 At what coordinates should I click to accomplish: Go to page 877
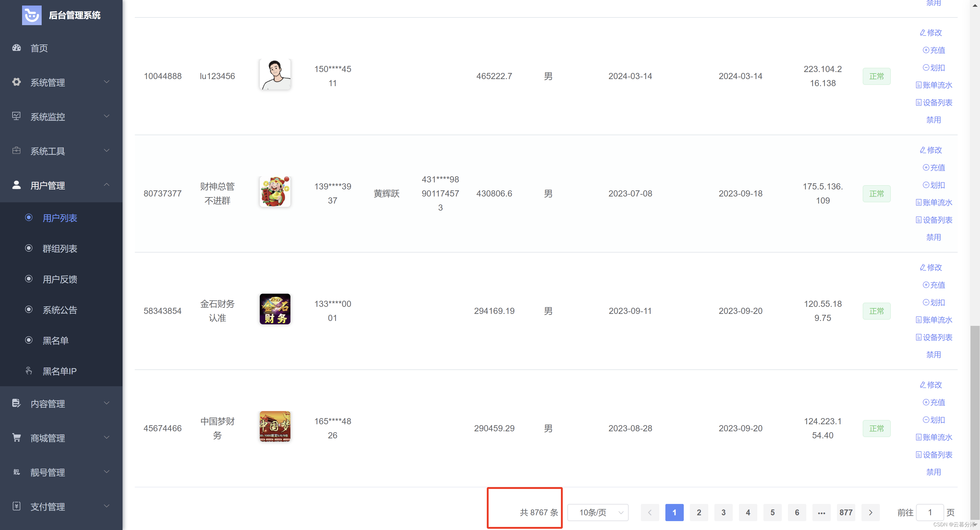pyautogui.click(x=846, y=513)
